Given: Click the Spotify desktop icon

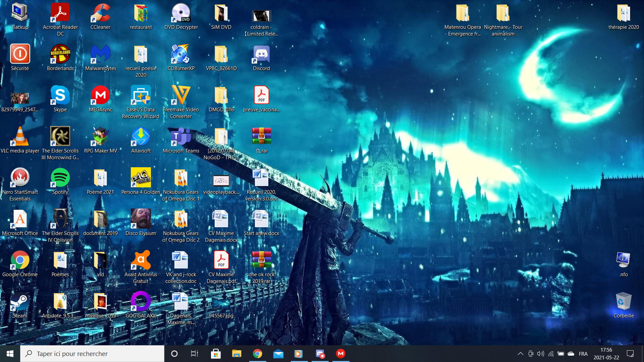Looking at the screenshot, I should pyautogui.click(x=60, y=181).
